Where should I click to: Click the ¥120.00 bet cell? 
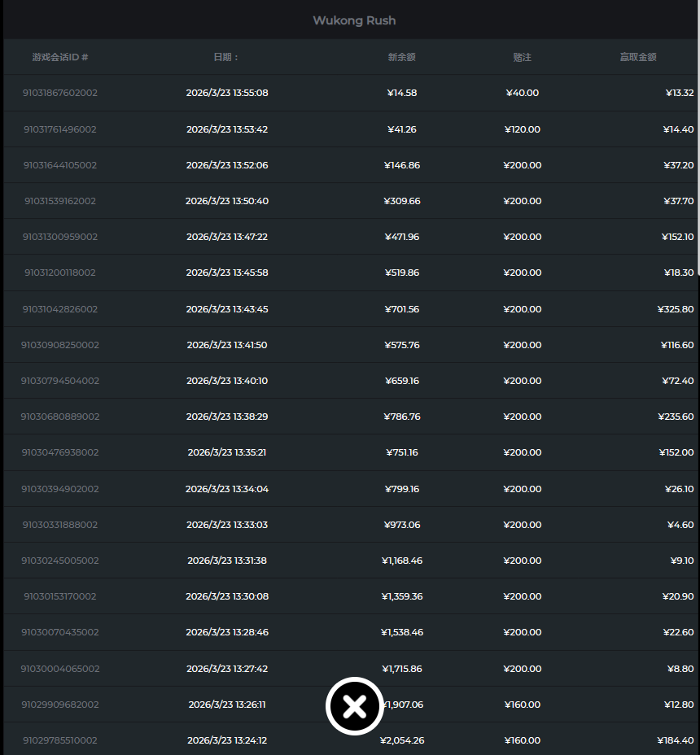point(522,129)
